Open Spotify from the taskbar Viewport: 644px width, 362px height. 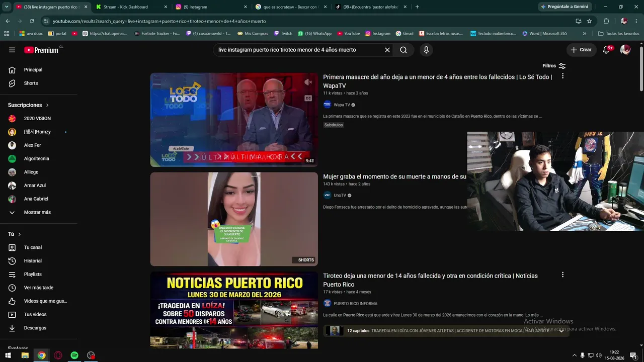(x=74, y=355)
